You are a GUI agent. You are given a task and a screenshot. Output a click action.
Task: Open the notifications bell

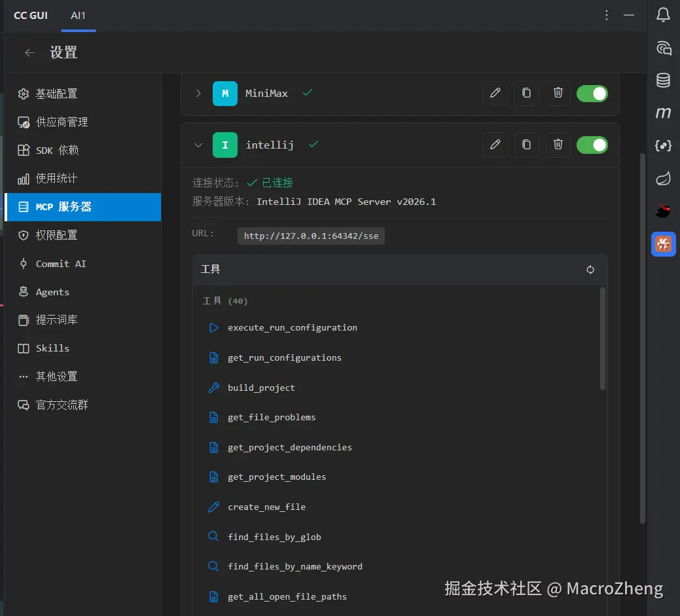click(x=663, y=15)
